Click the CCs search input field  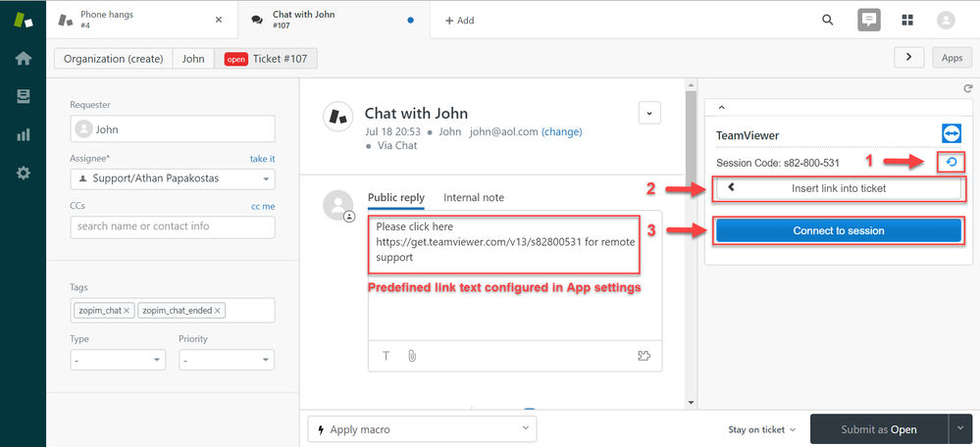[173, 226]
